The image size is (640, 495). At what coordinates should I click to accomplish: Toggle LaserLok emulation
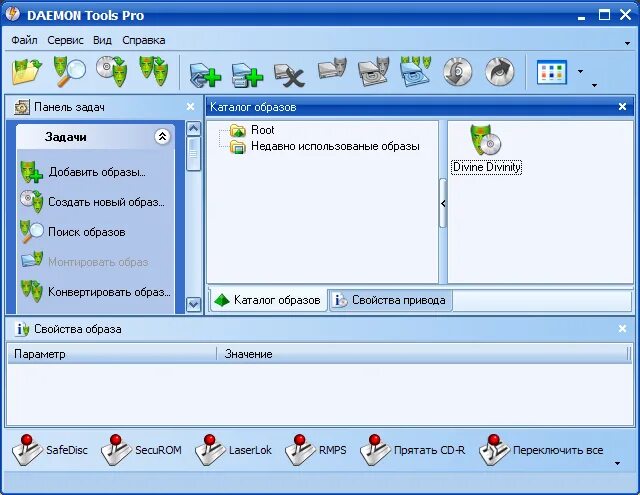point(233,450)
